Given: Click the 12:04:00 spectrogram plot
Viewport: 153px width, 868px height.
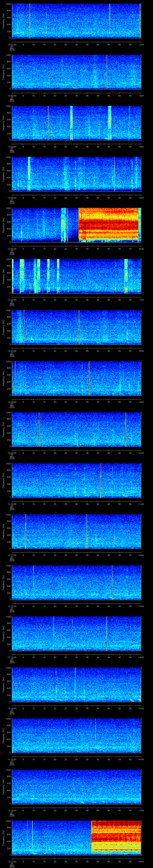Looking at the screenshot, I should click(x=77, y=174).
